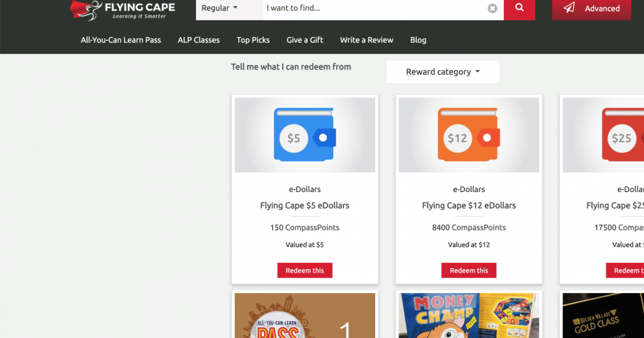Click e-Dollars label on $12 card

pos(469,189)
